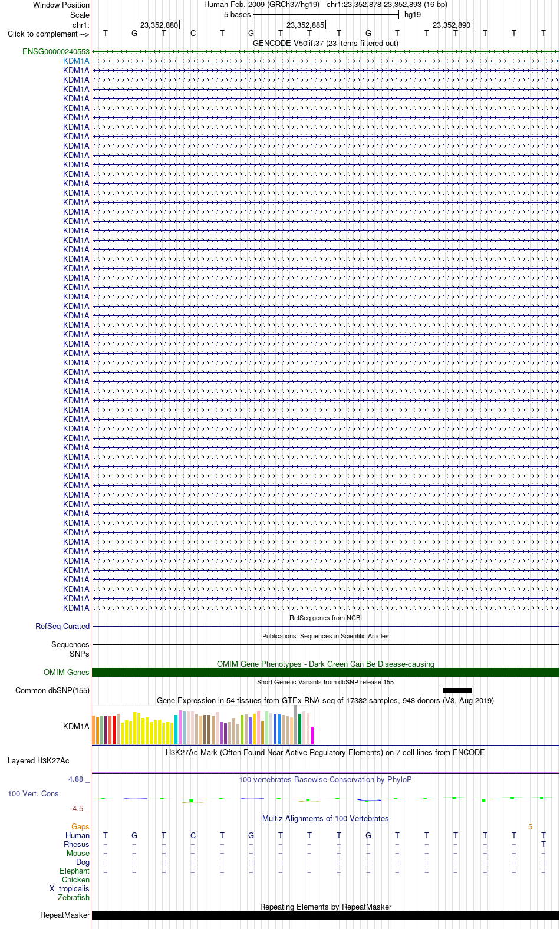
Task: Click the 'GENCODE V50lift37 (23 items filtered out)' title
Action: [325, 44]
